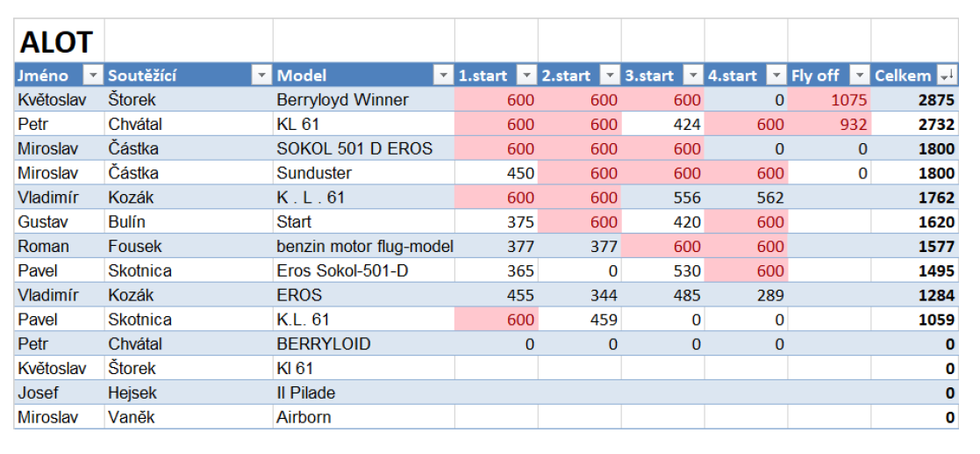Click the Hejsek surname cell
Viewport: 980px width, 454px height.
tap(189, 393)
